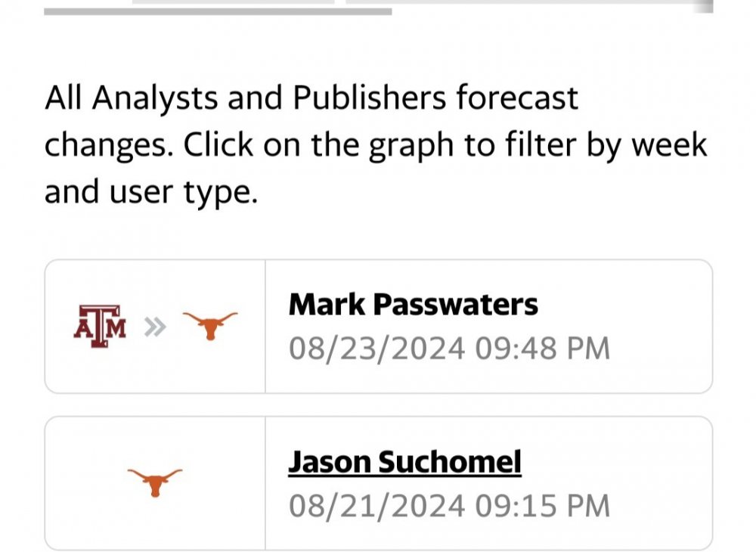Expand the double-chevron prediction change indicator
The height and width of the screenshot is (552, 756).
(x=154, y=325)
